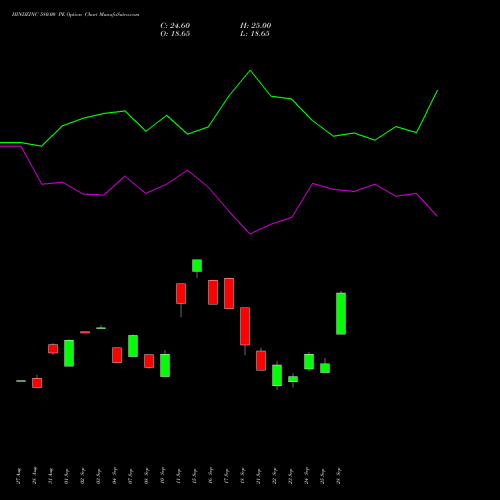Click the 04 Sep date label
Image resolution: width=500 pixels, height=500 pixels.
point(115,476)
